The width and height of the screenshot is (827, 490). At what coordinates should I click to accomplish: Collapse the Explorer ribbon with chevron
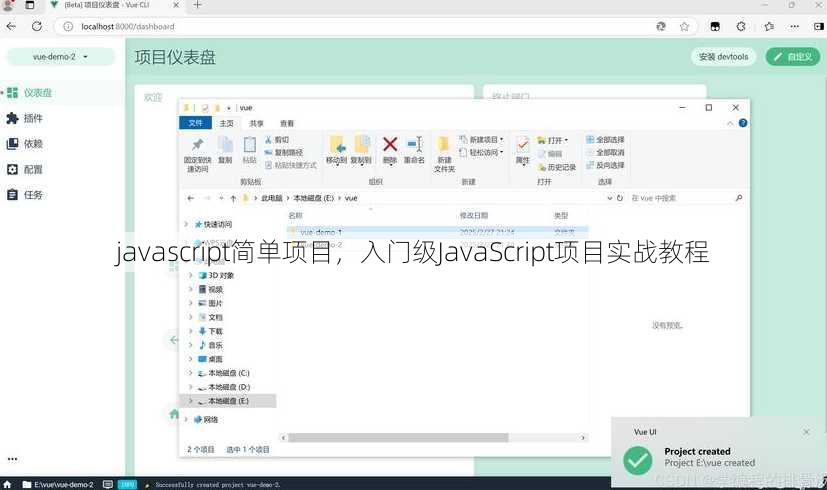[x=730, y=123]
